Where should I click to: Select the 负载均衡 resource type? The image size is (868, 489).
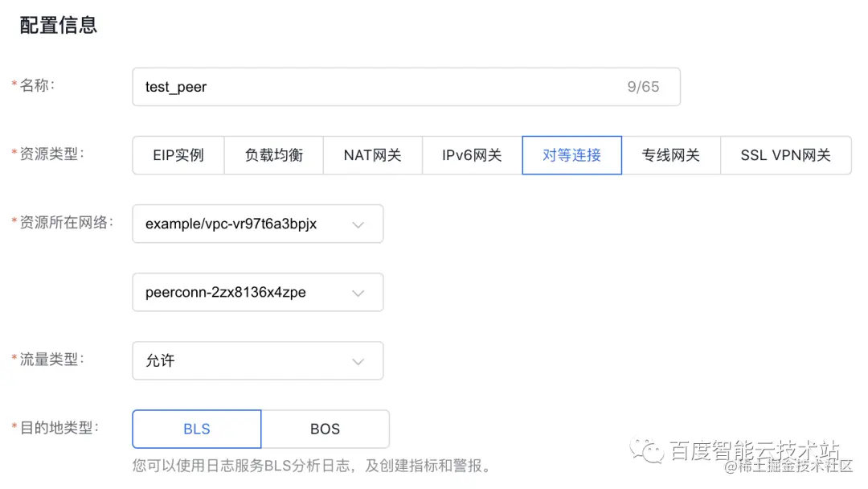(274, 155)
